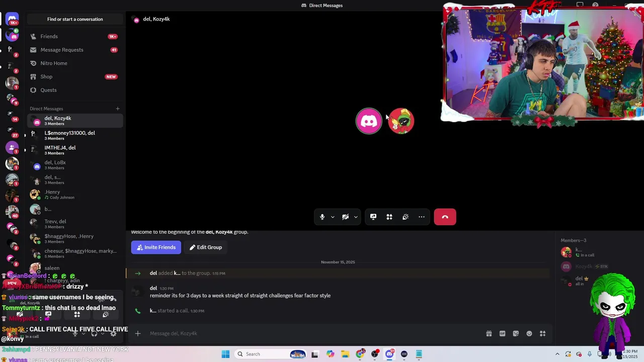Open File Explorer from taskbar
The width and height of the screenshot is (644, 362).
[x=345, y=354]
